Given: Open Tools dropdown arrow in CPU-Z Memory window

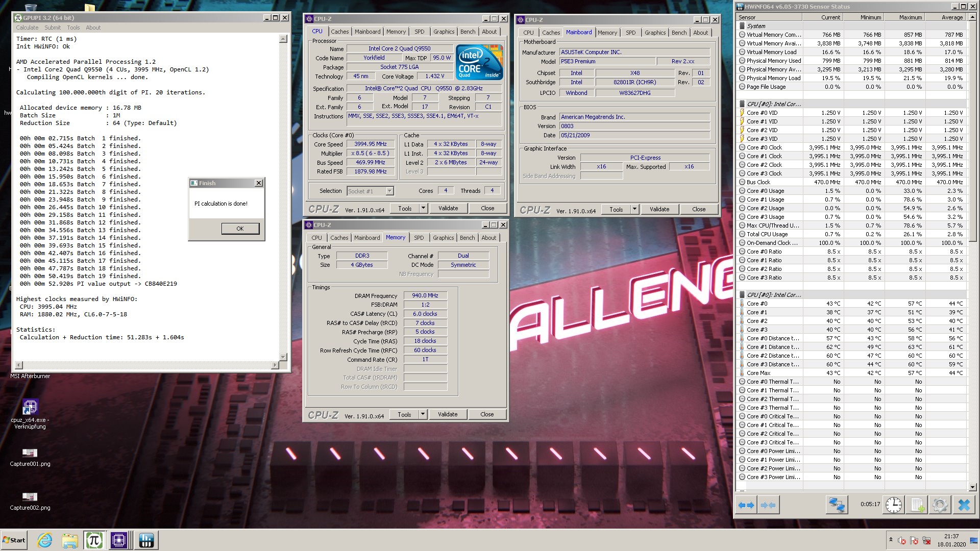Looking at the screenshot, I should click(423, 414).
